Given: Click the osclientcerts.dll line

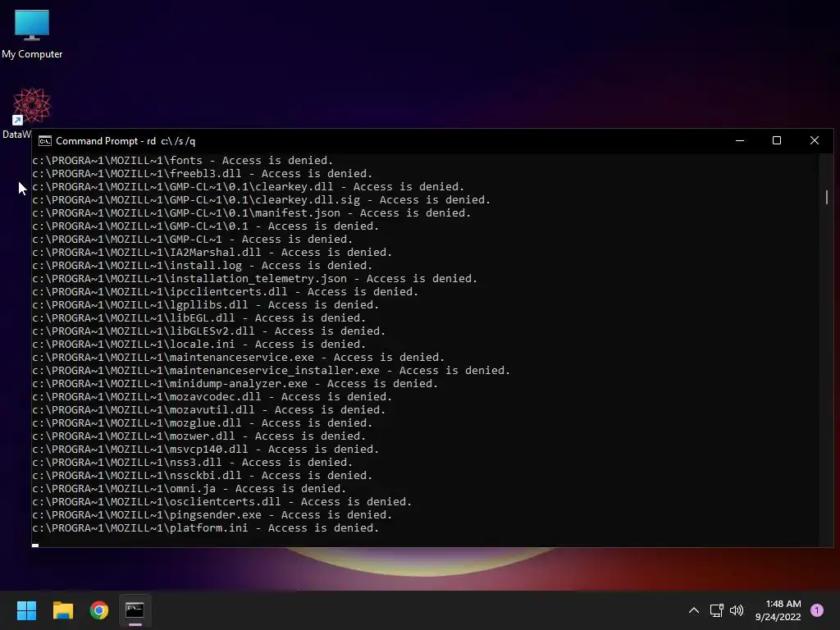Looking at the screenshot, I should pos(221,502).
